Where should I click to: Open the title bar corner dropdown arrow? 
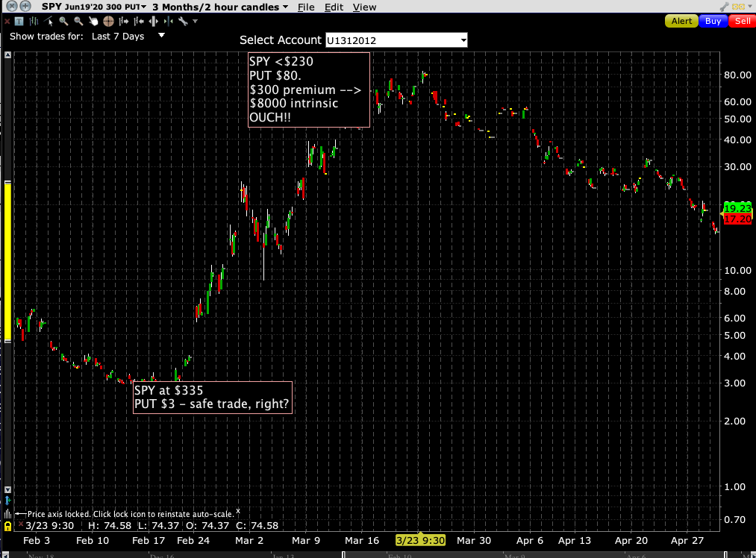point(750,7)
